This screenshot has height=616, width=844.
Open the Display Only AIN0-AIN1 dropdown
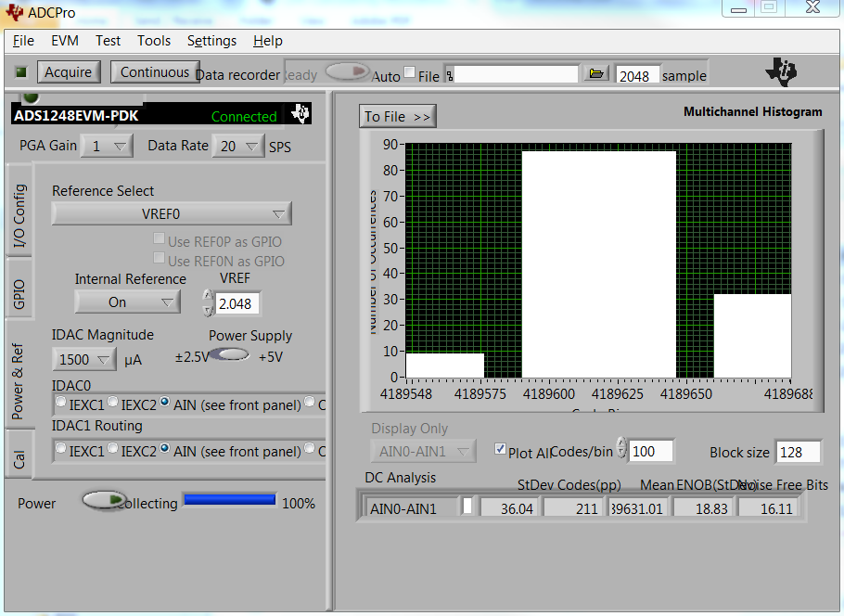click(x=423, y=451)
